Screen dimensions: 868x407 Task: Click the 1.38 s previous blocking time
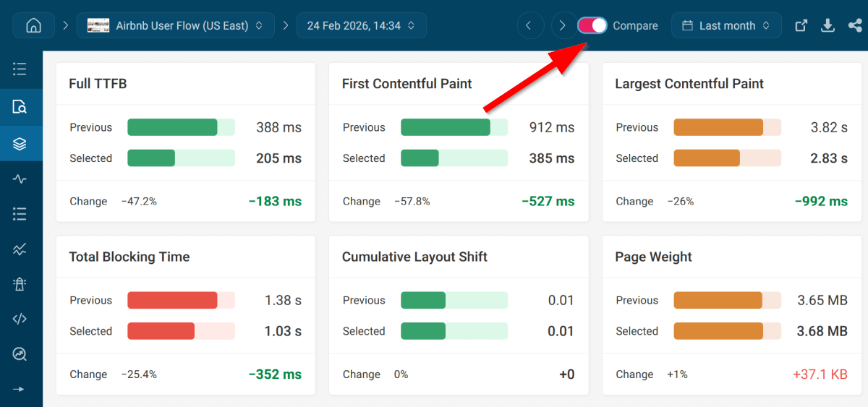(x=283, y=300)
